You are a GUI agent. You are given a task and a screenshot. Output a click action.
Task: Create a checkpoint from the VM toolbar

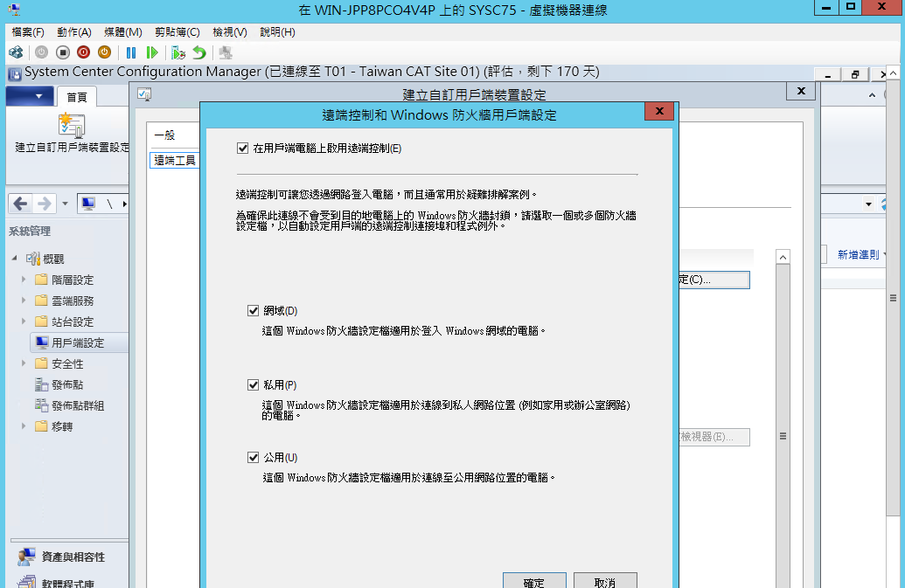point(178,52)
